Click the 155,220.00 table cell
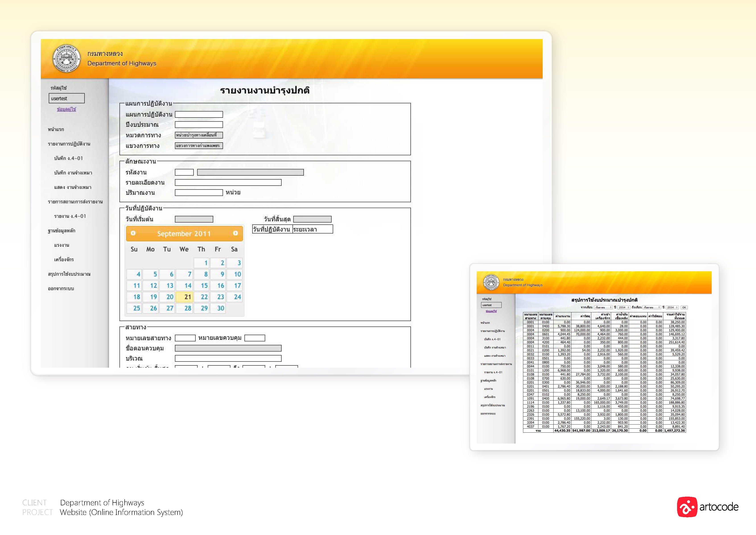Screen dimensions: 756x535 pyautogui.click(x=581, y=419)
